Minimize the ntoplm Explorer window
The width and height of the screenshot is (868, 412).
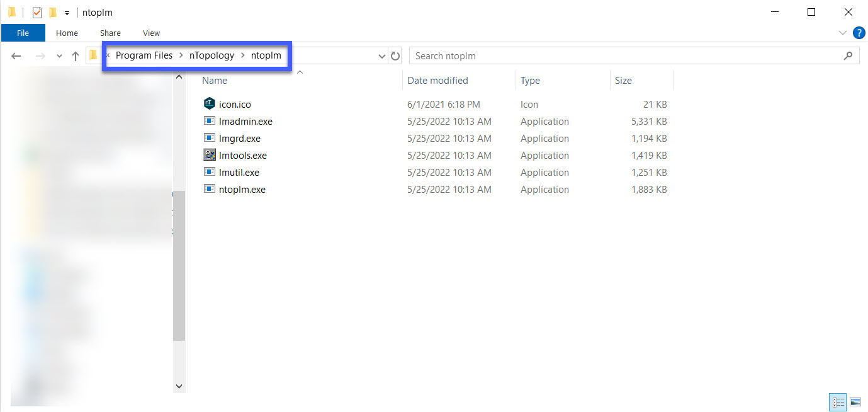coord(775,12)
